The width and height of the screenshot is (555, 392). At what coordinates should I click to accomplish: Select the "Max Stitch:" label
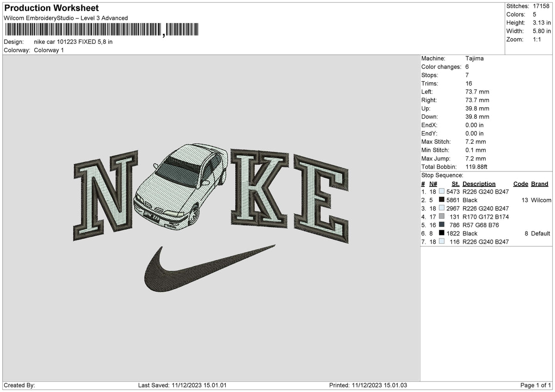tap(436, 142)
